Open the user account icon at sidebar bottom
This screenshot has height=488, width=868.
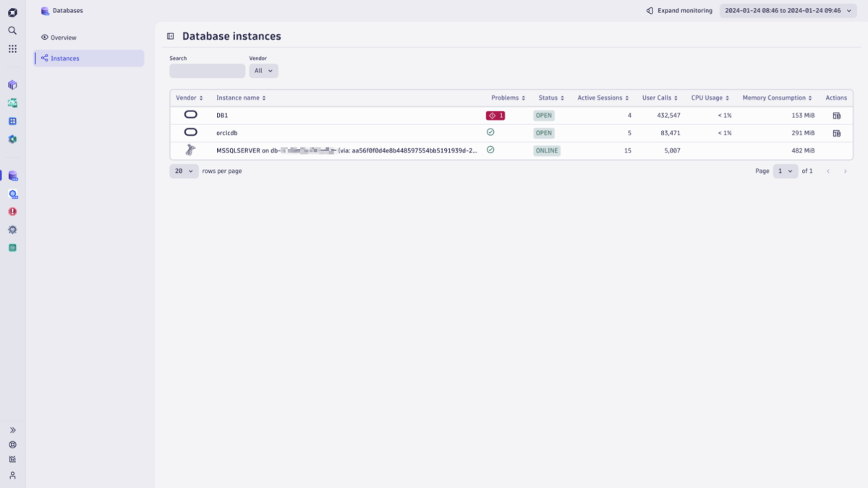click(12, 475)
